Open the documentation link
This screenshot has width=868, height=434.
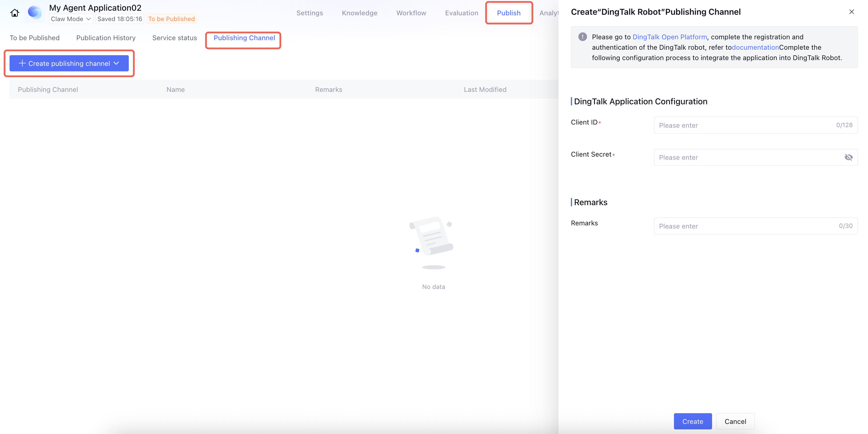pyautogui.click(x=755, y=47)
